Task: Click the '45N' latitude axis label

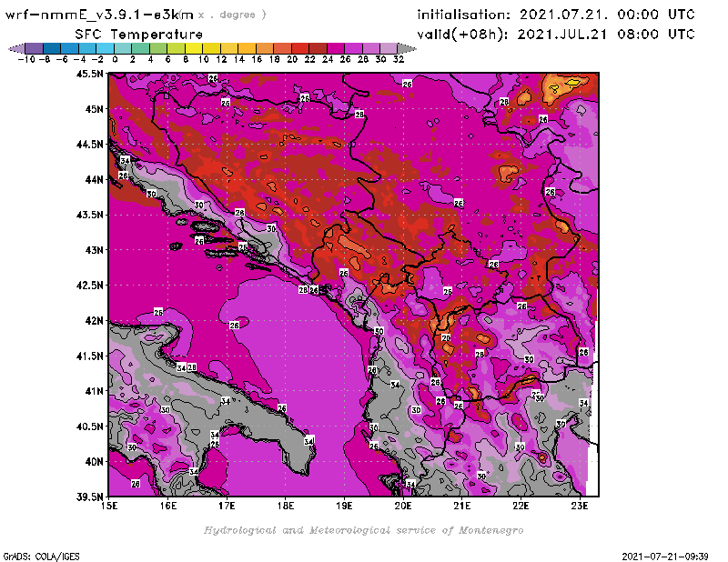Action: coord(94,109)
